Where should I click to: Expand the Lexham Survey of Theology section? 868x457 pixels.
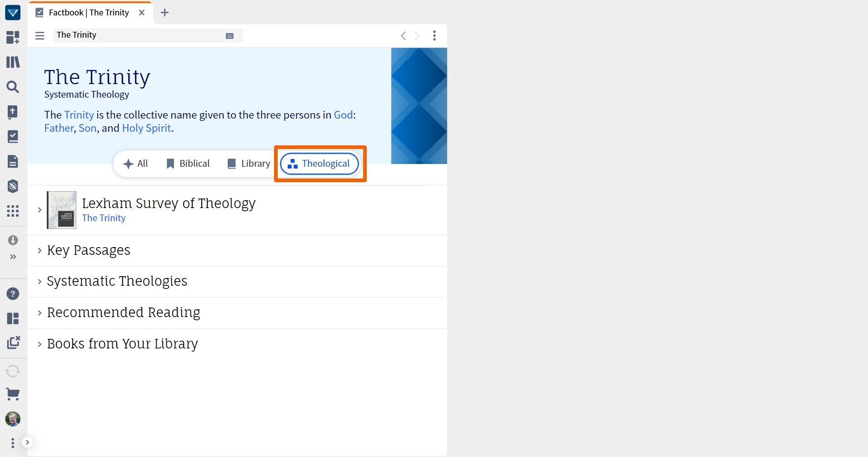pos(40,209)
